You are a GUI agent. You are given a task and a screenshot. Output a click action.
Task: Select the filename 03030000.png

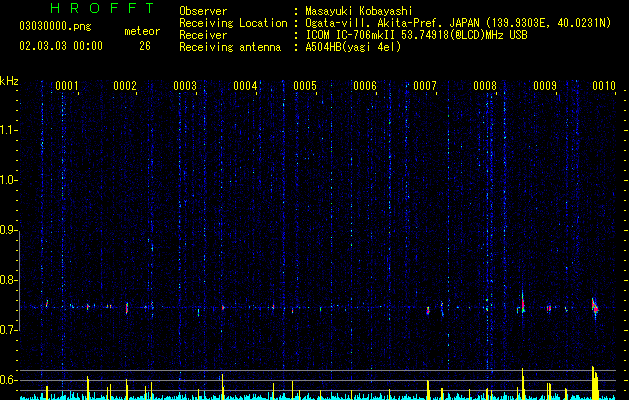(x=55, y=27)
